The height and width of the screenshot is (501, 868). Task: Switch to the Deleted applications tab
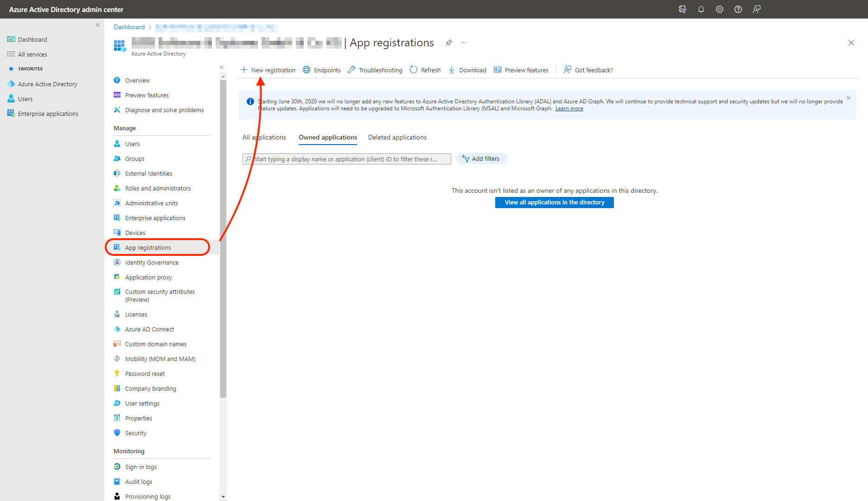click(397, 138)
